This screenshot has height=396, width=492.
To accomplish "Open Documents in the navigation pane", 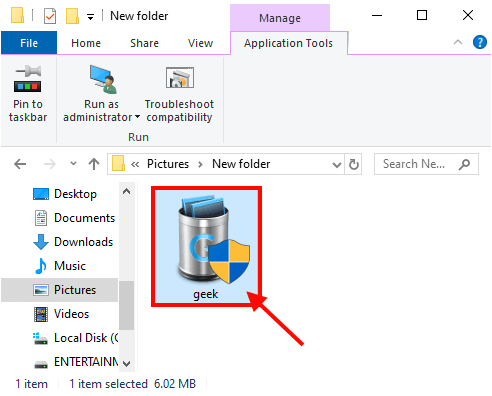I will (74, 218).
